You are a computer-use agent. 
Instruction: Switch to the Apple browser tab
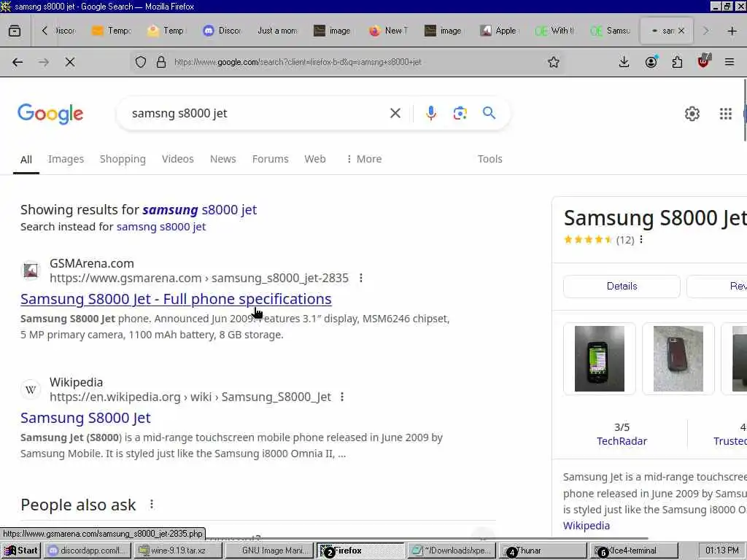point(498,31)
